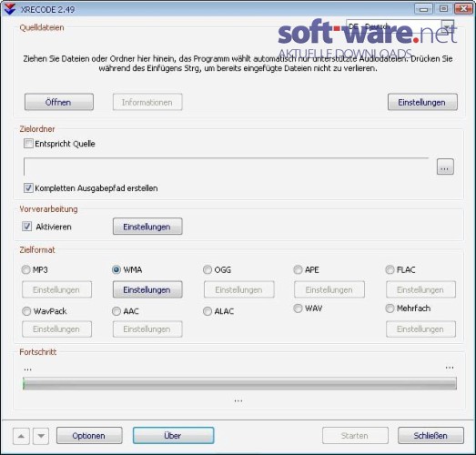This screenshot has height=455, width=476.
Task: Open the Über dialog
Action: click(x=173, y=436)
